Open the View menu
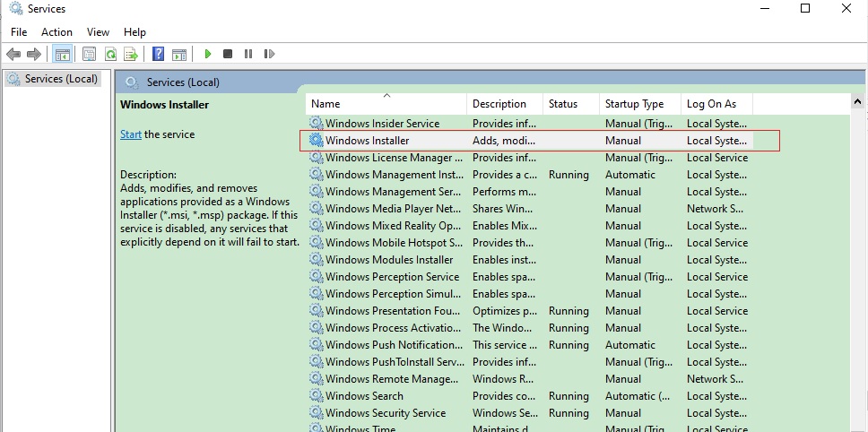Image resolution: width=868 pixels, height=432 pixels. [98, 32]
